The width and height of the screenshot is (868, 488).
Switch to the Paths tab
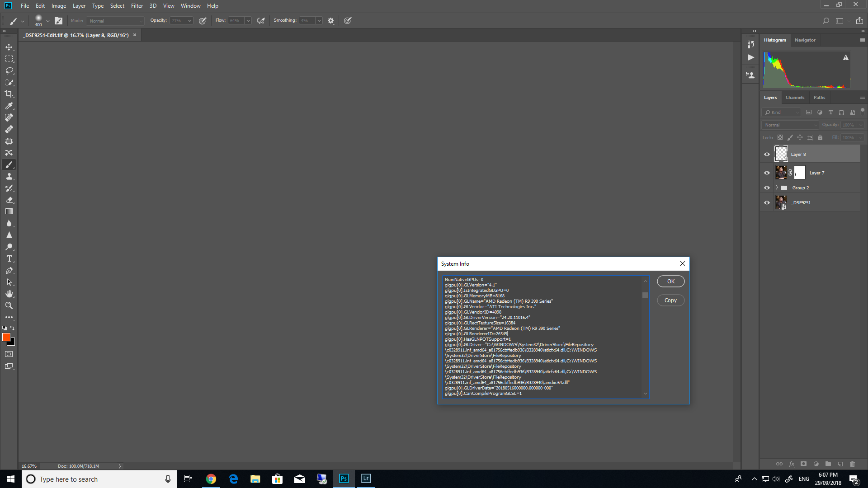819,98
